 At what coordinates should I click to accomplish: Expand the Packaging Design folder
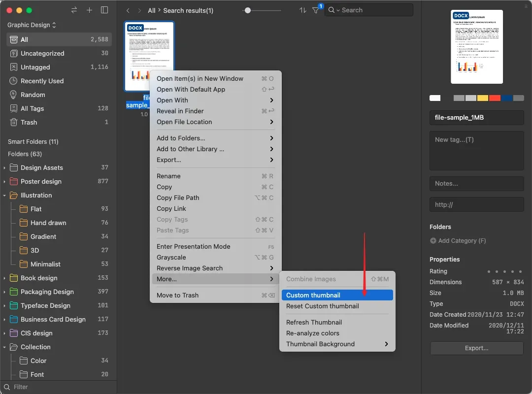(4, 292)
